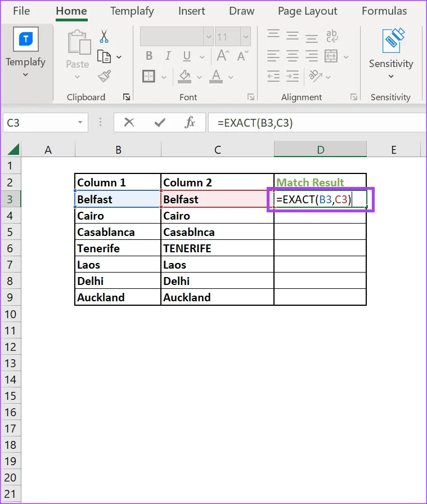Click the Name Box showing C3
The image size is (427, 504).
coord(46,122)
